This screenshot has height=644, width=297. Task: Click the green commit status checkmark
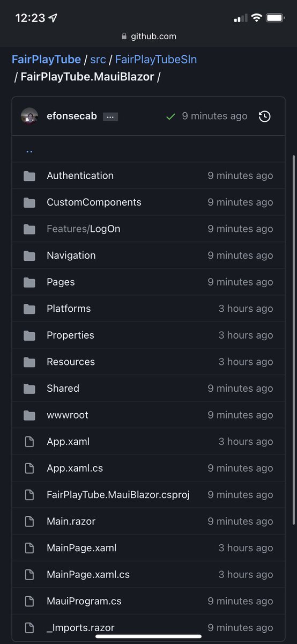170,116
